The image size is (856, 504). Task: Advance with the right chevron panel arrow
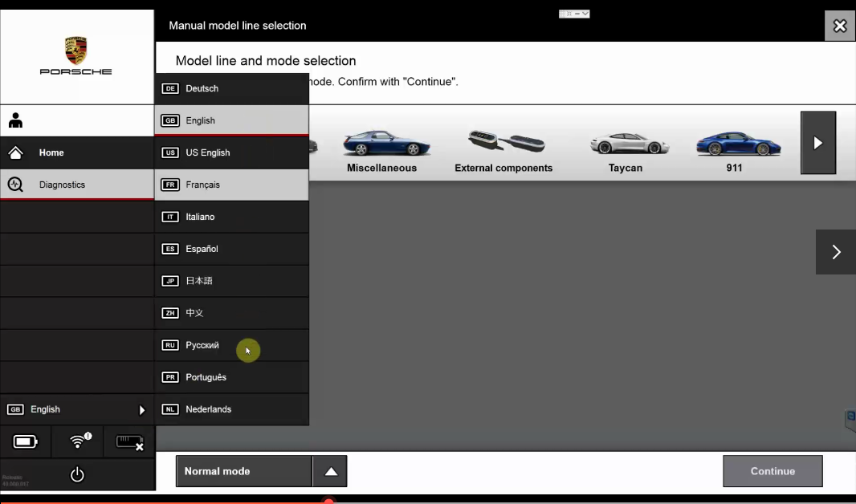(x=835, y=252)
